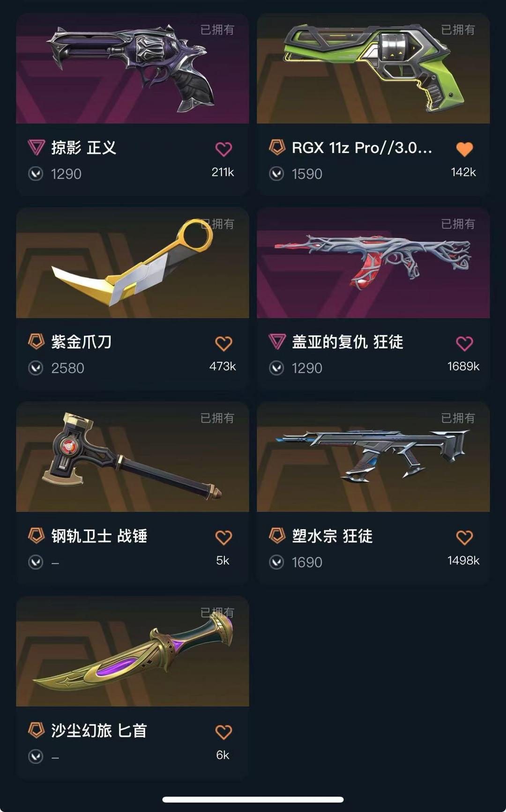Click the orange tier icon beside RGX 11z Pro

277,147
